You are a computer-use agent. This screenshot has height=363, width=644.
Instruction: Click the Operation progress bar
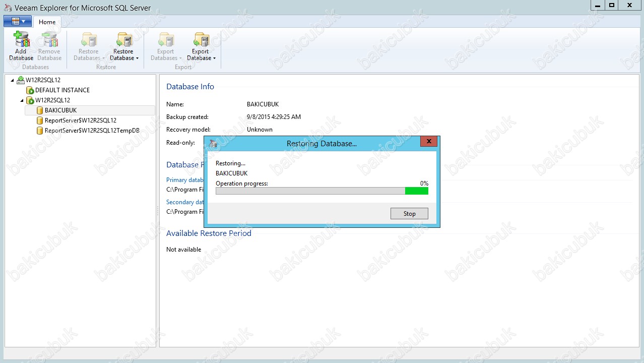coord(322,191)
